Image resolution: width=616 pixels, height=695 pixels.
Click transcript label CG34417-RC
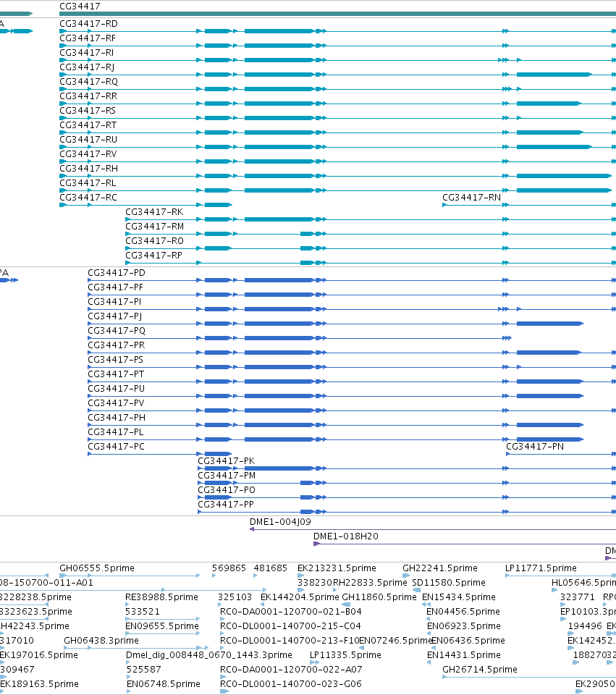88,198
